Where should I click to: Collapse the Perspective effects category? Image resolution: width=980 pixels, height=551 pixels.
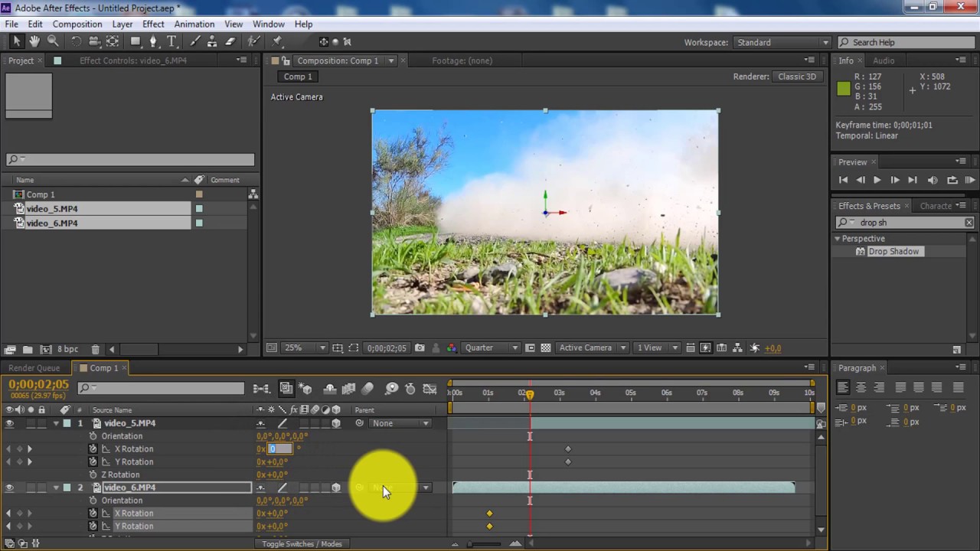click(x=838, y=239)
